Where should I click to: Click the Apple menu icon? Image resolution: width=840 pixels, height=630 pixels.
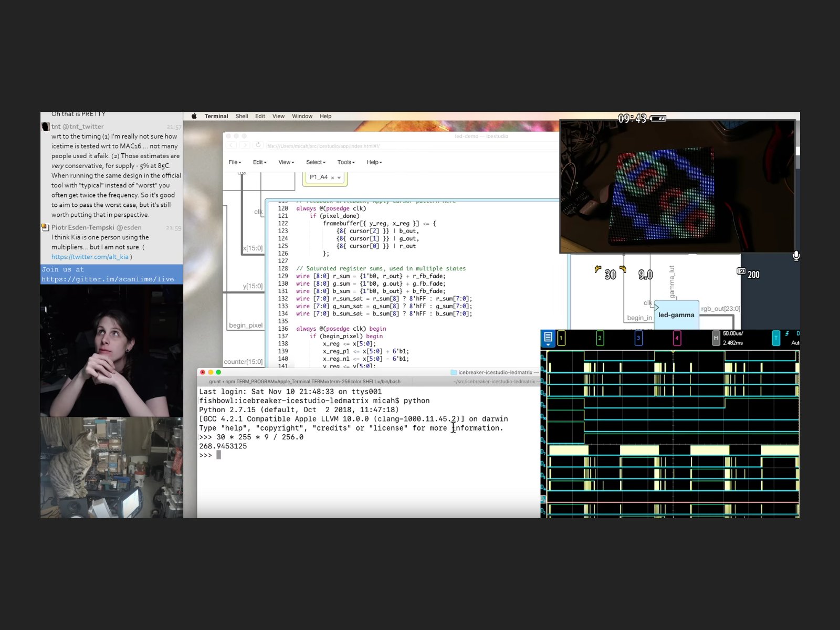click(x=194, y=117)
